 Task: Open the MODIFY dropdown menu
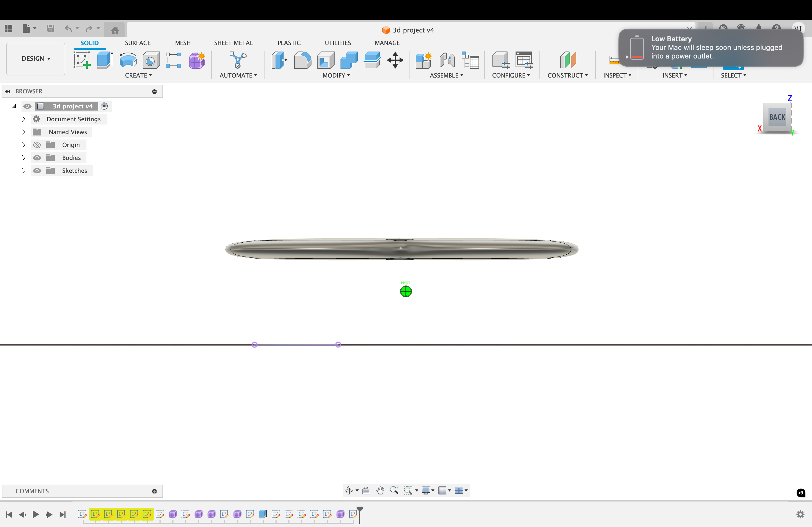[x=336, y=75]
